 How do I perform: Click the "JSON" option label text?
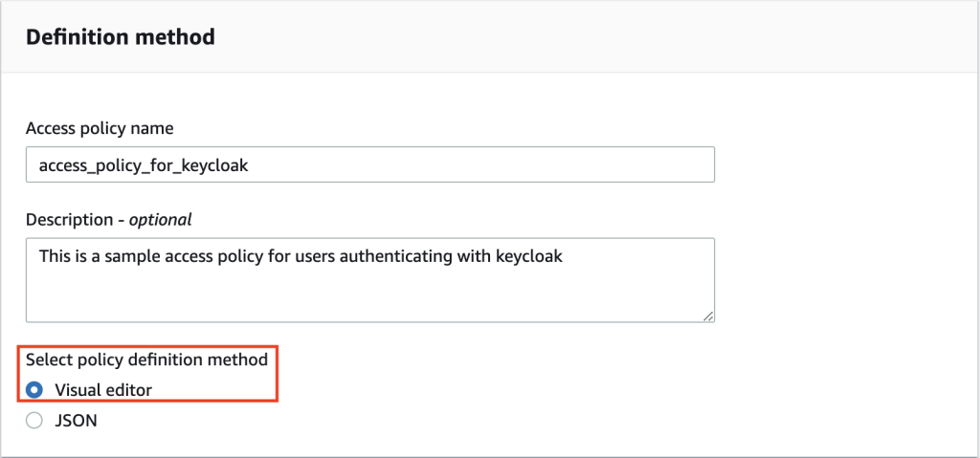click(77, 421)
